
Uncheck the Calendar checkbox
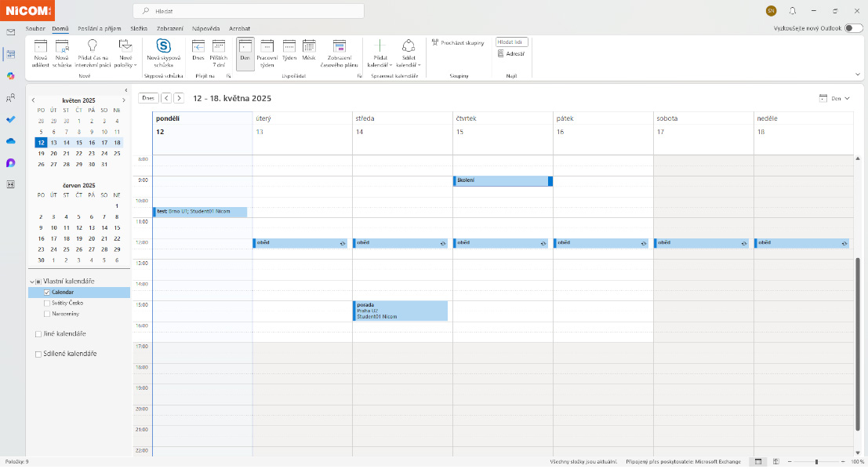[x=47, y=293]
